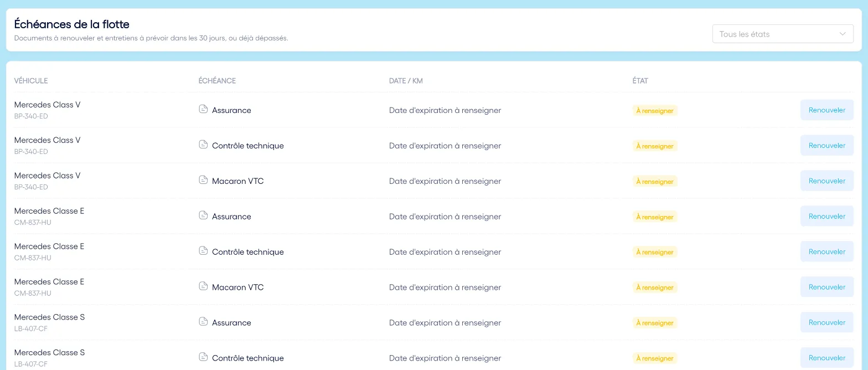
Task: Click the document icon beside Classe E Assurance
Action: pos(203,215)
